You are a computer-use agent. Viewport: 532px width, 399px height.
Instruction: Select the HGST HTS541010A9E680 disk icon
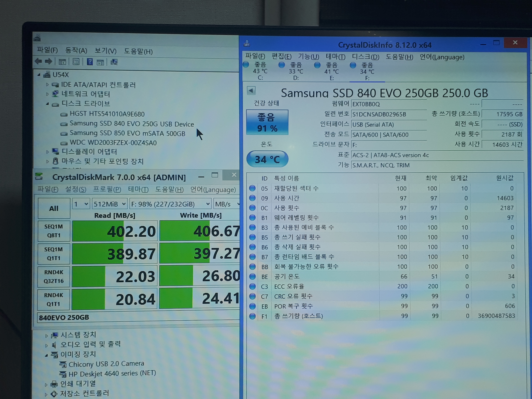click(64, 114)
